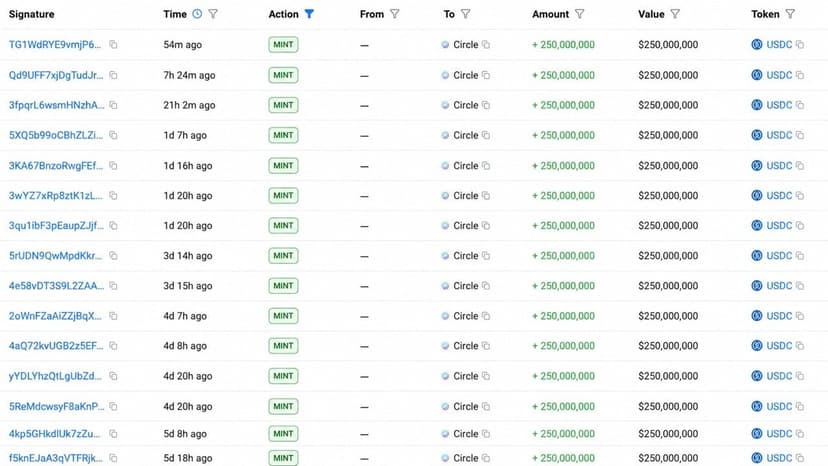Click value $250,000,000 in 1d 16h ago row
This screenshot has height=466, width=828.
pos(668,165)
